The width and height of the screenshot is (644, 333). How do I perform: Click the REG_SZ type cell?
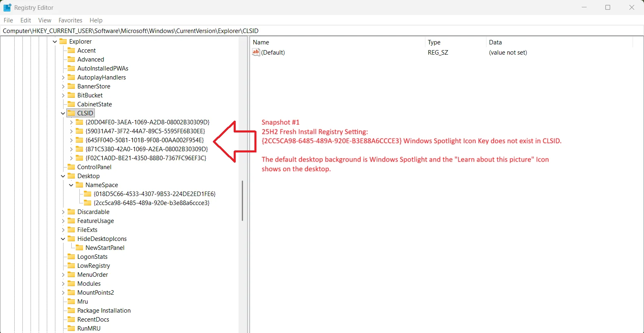pyautogui.click(x=438, y=53)
